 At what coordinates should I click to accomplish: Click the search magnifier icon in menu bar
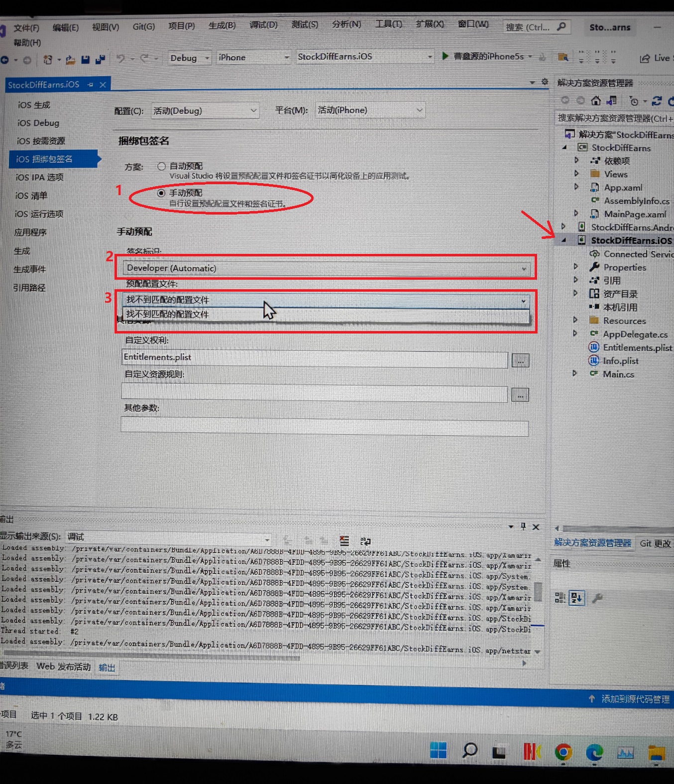pos(562,26)
